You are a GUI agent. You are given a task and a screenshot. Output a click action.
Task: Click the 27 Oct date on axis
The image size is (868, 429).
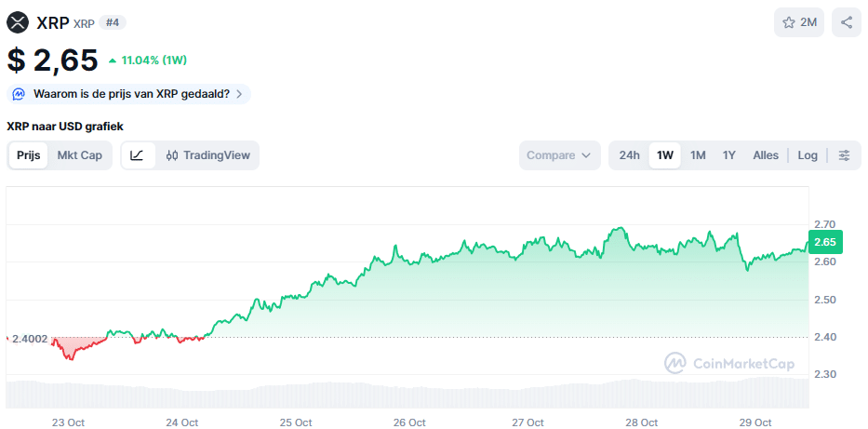point(527,422)
